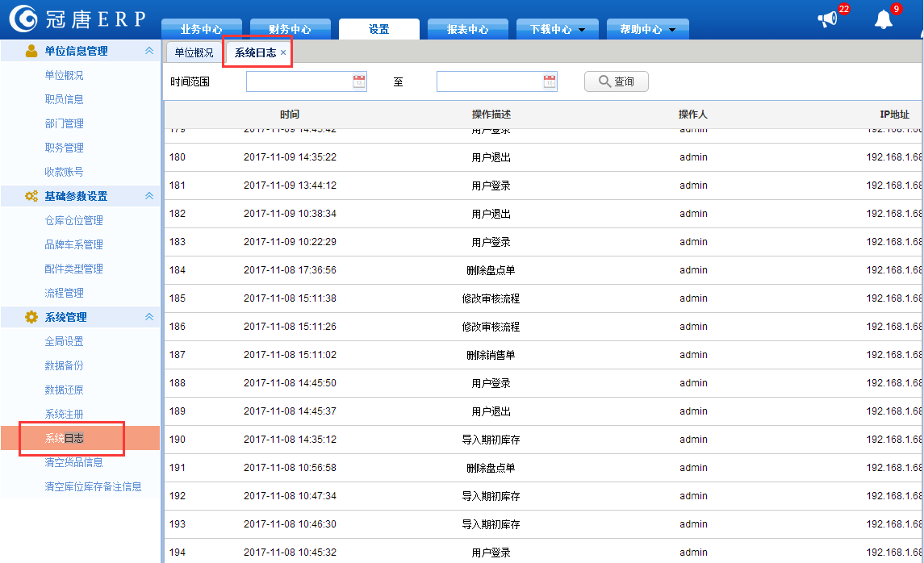Screen dimensions: 924x563
Task: Click the 系统管理 gear icon
Action: click(31, 317)
